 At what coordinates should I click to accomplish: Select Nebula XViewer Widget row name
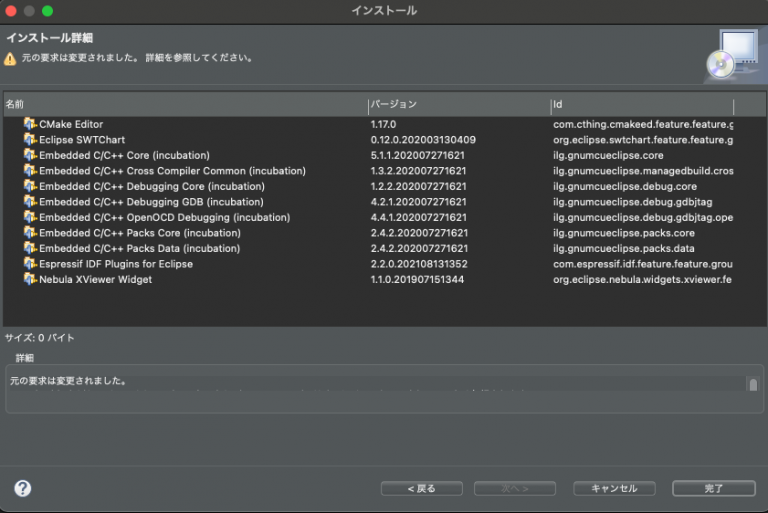[x=96, y=280]
